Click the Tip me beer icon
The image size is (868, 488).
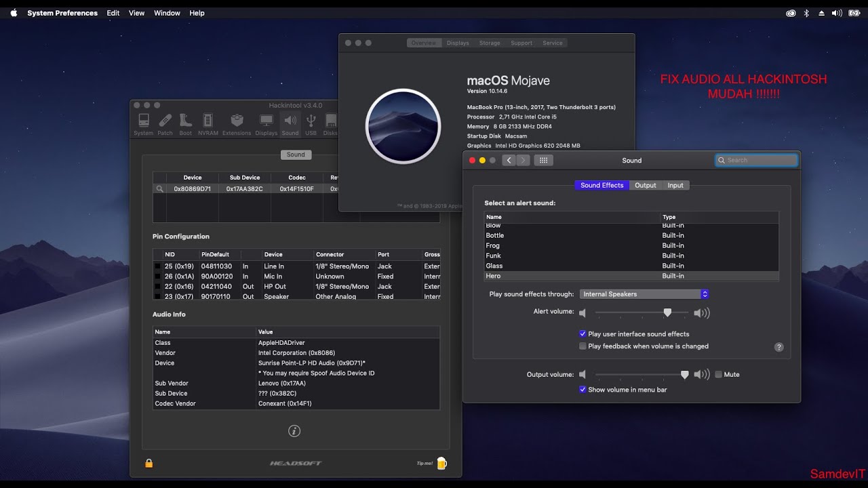(441, 464)
